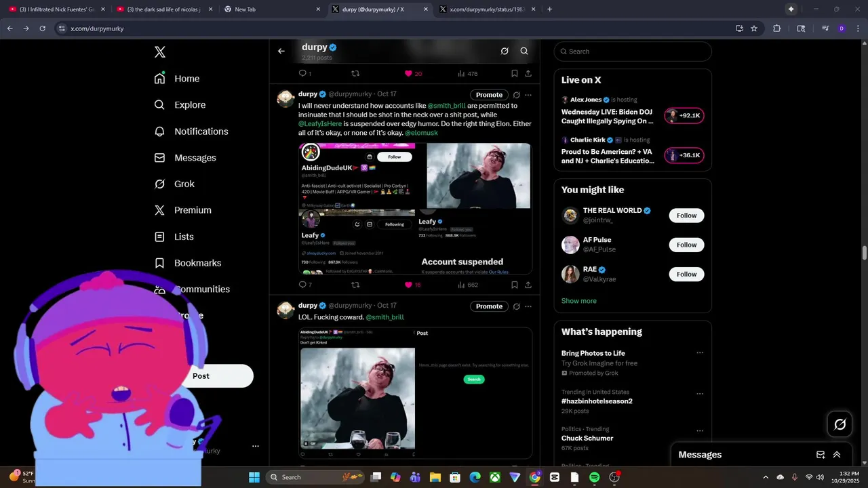Click Show more under You might like

(579, 301)
